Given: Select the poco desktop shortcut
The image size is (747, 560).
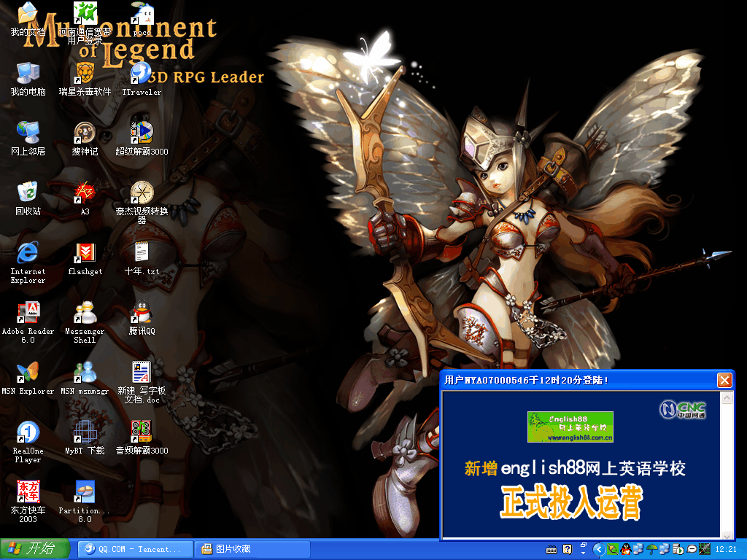Looking at the screenshot, I should click(142, 20).
